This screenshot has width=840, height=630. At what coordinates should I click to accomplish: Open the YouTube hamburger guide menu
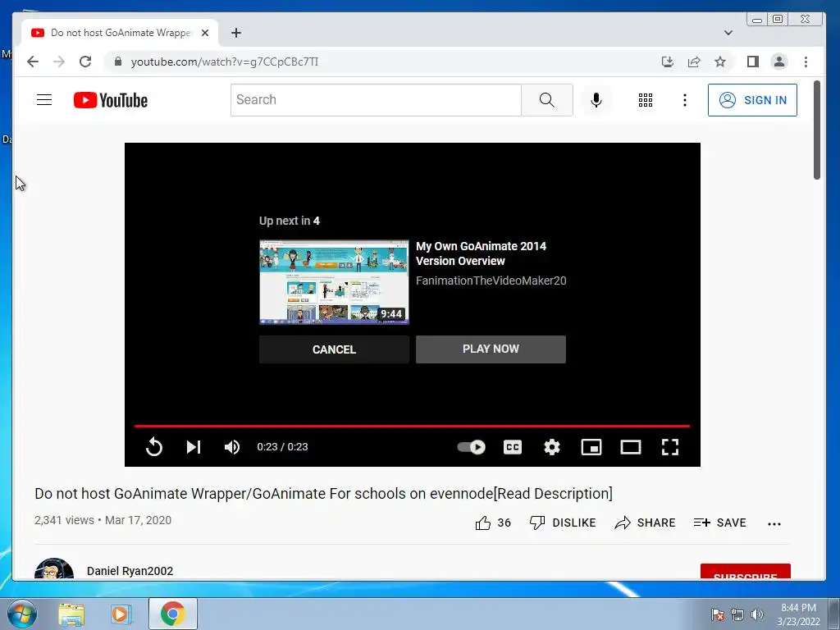pos(44,99)
